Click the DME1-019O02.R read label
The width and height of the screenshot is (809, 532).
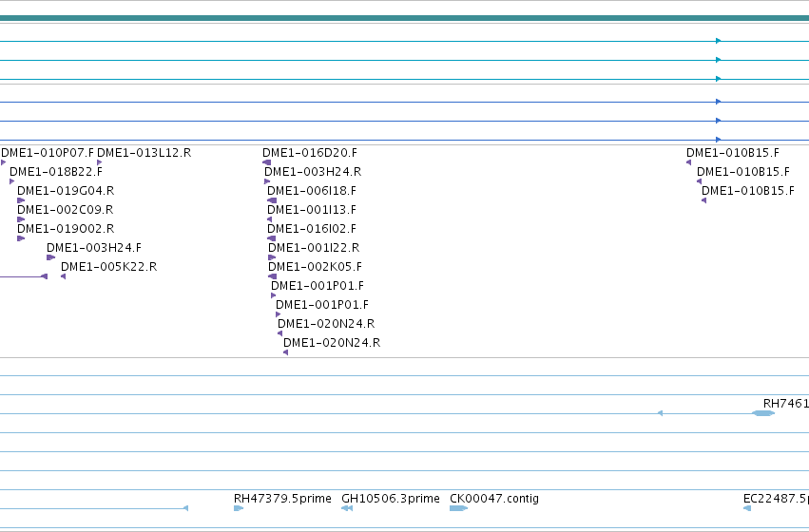click(66, 229)
